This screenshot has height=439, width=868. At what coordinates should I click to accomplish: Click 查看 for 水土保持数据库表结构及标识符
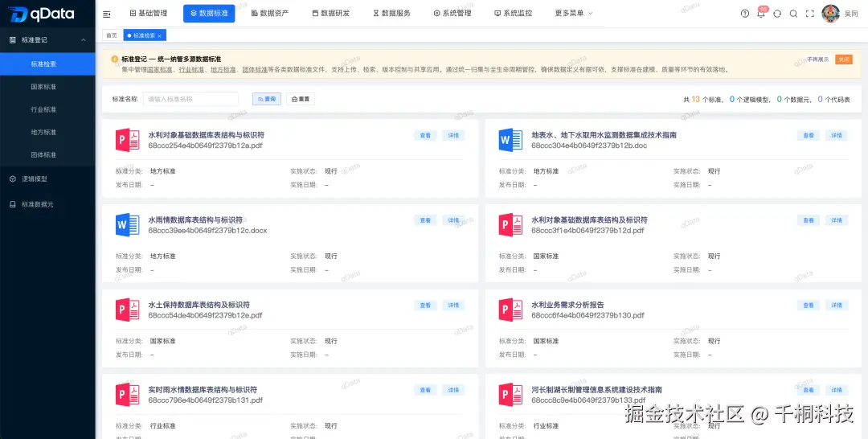pos(425,305)
